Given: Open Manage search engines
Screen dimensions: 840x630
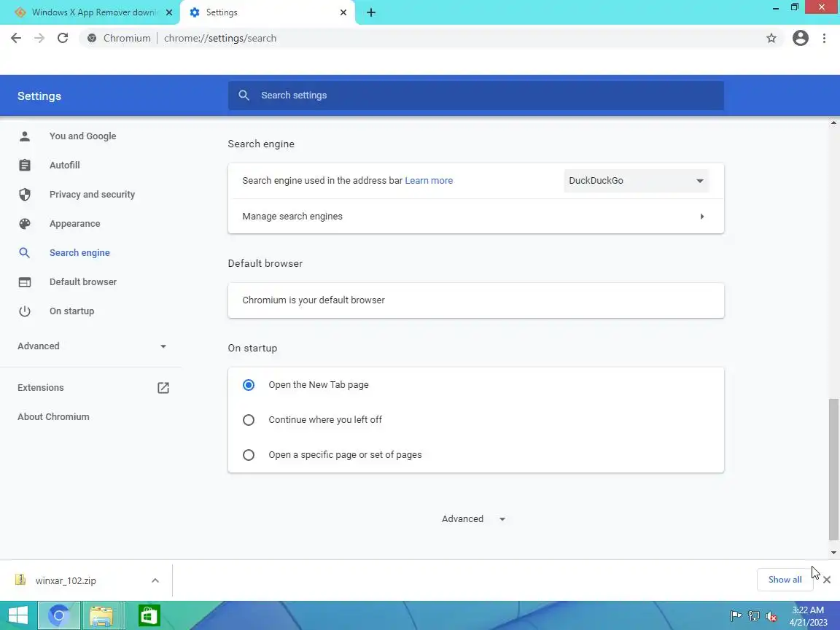Looking at the screenshot, I should tap(475, 217).
